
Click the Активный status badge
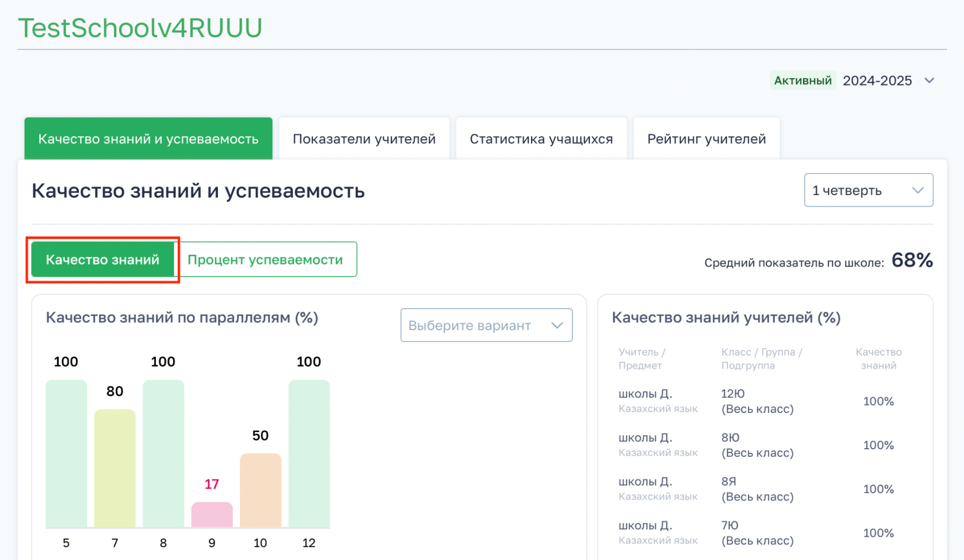(x=802, y=80)
